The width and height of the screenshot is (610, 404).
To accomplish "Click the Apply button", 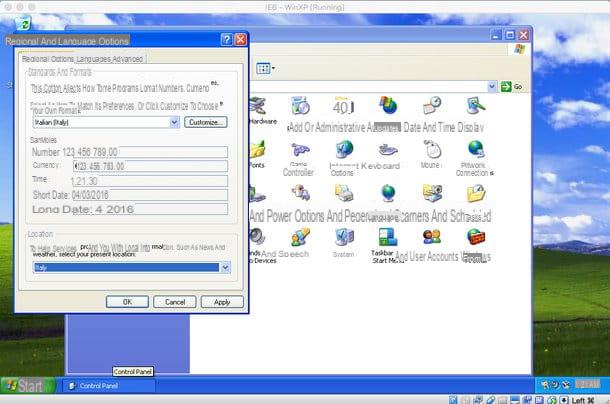I will (x=222, y=302).
